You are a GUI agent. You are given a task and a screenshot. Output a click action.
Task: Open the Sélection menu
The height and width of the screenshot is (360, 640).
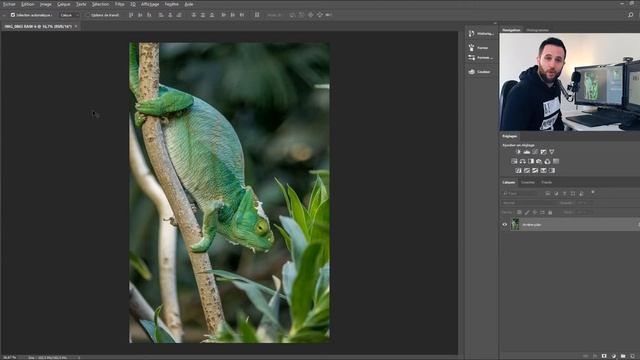pyautogui.click(x=100, y=4)
